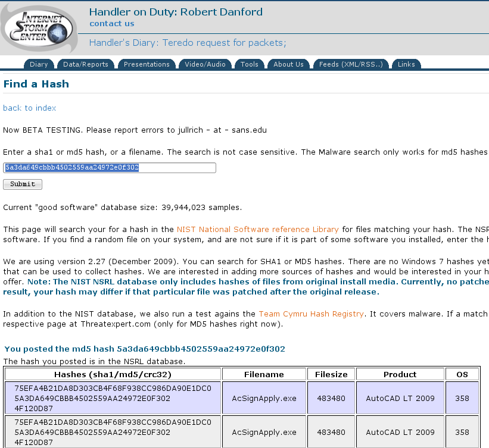489x448 pixels.
Task: Select the Tools tab
Action: point(249,64)
